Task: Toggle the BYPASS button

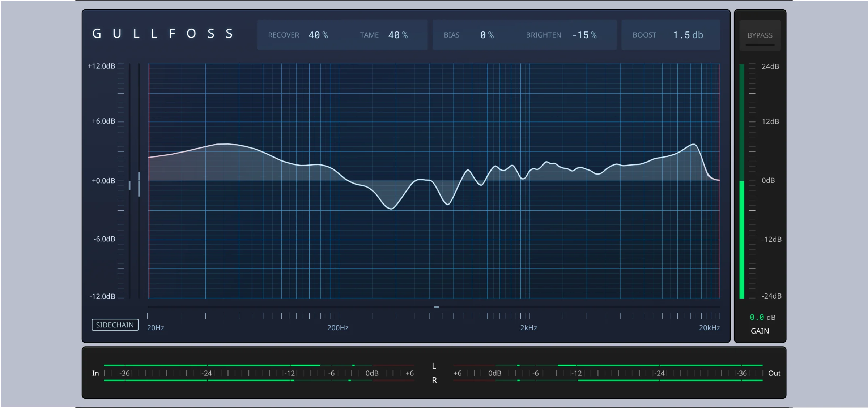Action: tap(760, 35)
